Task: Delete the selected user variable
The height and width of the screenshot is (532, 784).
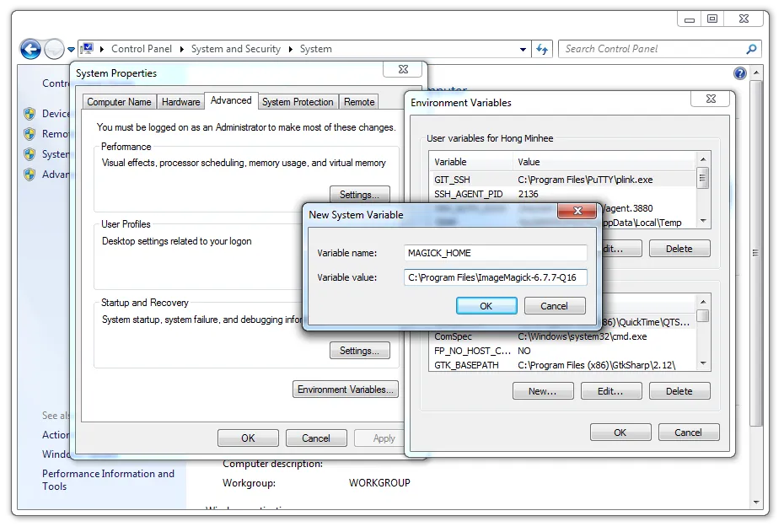Action: click(x=679, y=249)
